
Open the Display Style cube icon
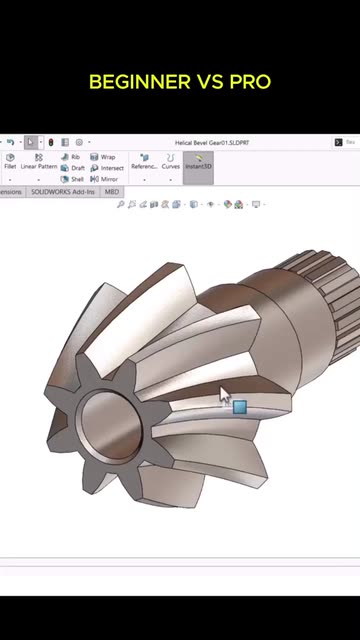point(194,204)
